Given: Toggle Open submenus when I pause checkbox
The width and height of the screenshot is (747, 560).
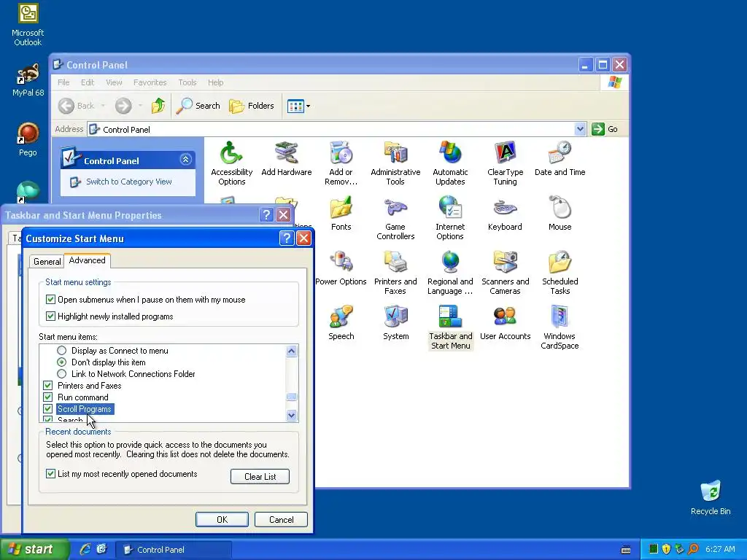Looking at the screenshot, I should pos(50,300).
